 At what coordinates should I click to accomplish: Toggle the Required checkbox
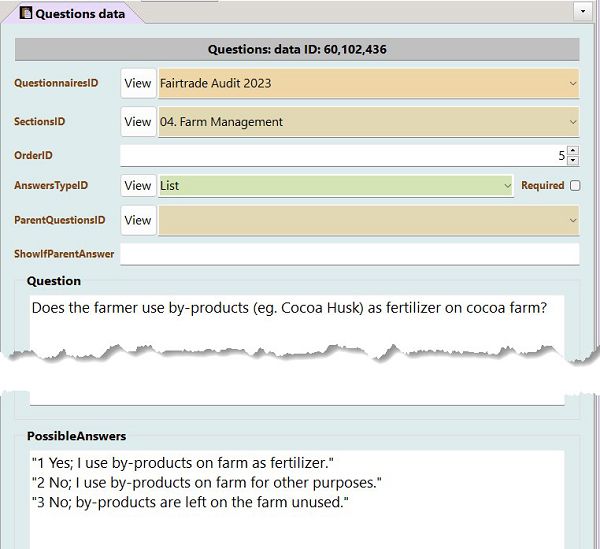coord(575,186)
